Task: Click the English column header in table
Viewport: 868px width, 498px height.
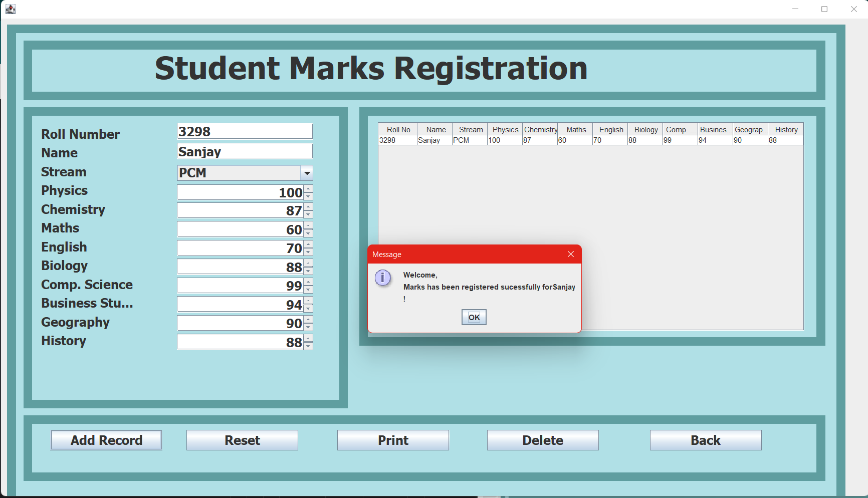Action: pos(611,129)
